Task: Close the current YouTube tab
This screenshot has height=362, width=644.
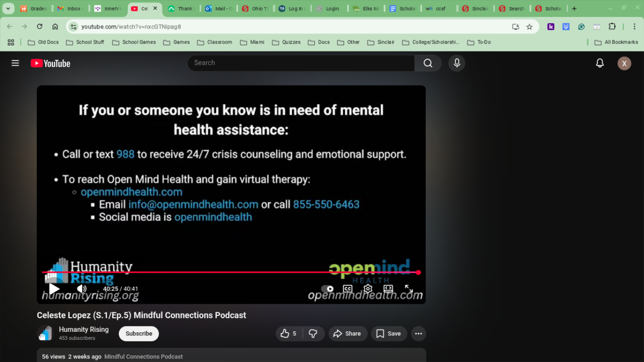Action: click(x=155, y=9)
